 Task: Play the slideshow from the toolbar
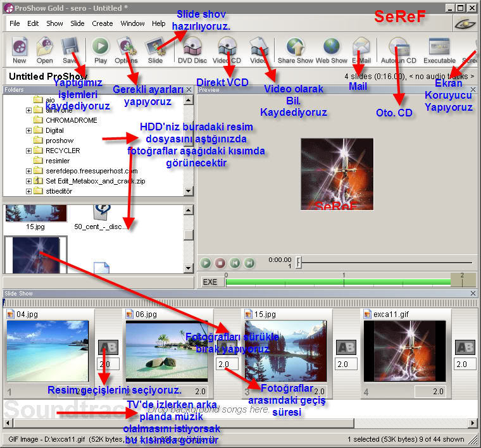(x=101, y=50)
